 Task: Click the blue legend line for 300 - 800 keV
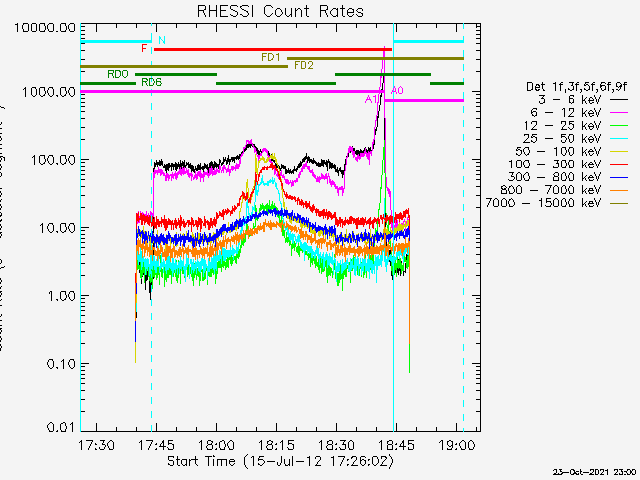(619, 177)
